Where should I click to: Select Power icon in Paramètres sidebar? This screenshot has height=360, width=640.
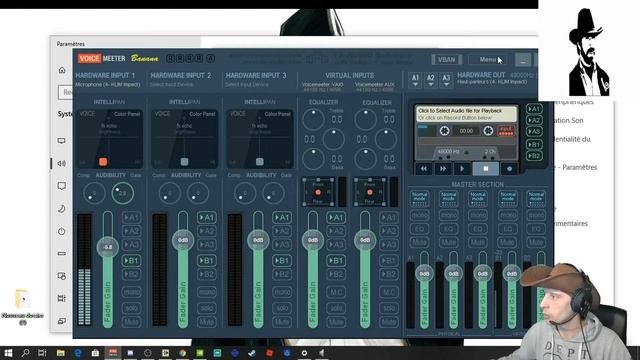tap(62, 231)
